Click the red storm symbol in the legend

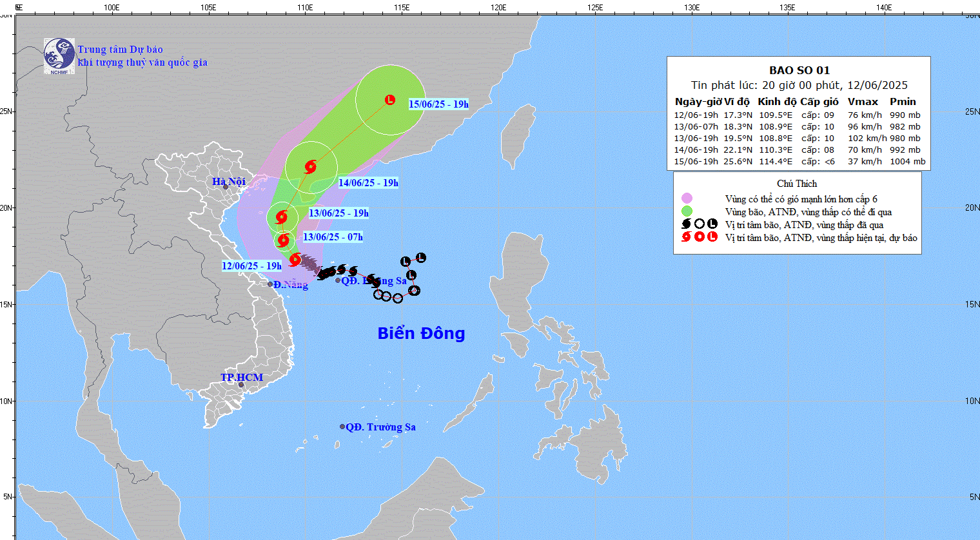tap(687, 237)
